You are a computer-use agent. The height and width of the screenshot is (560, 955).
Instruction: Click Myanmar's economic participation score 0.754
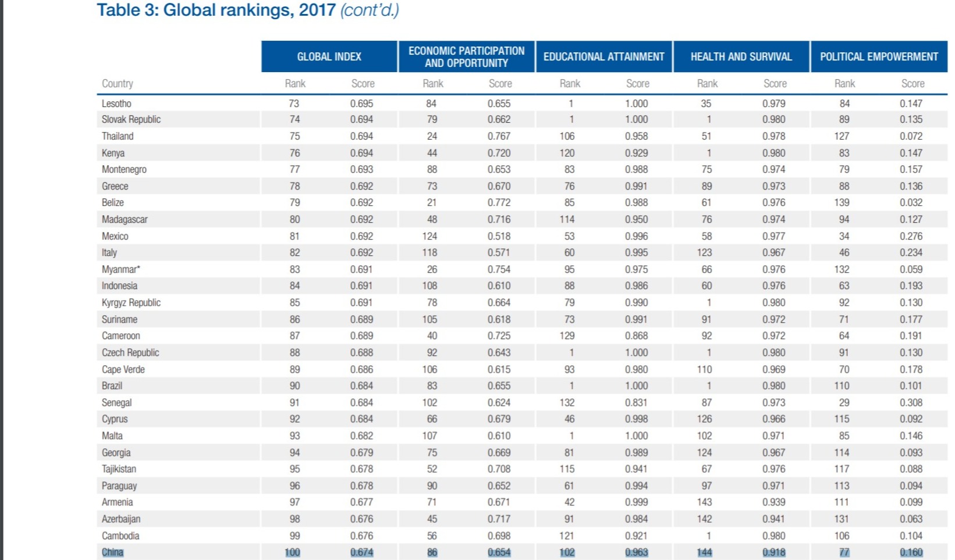pos(499,269)
